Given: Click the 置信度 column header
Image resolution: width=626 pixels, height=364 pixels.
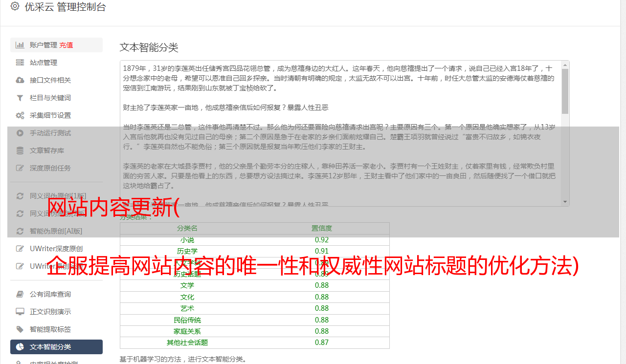Looking at the screenshot, I should click(x=322, y=228).
